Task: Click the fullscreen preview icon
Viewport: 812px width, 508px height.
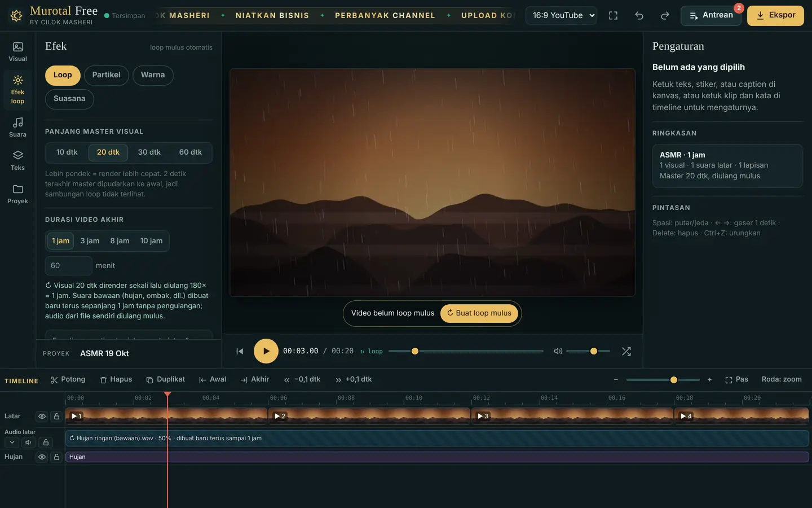Action: (x=613, y=16)
